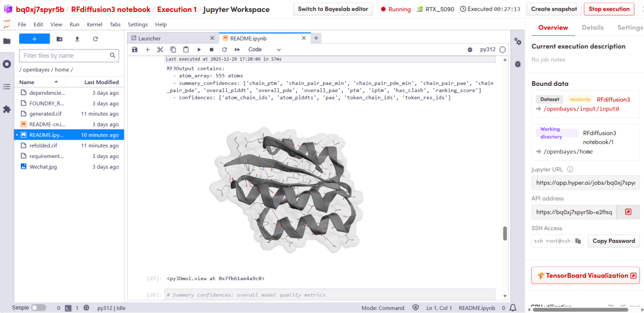This screenshot has height=313, width=644.
Task: Enable the notebook debugger bug icon
Action: pyautogui.click(x=470, y=49)
